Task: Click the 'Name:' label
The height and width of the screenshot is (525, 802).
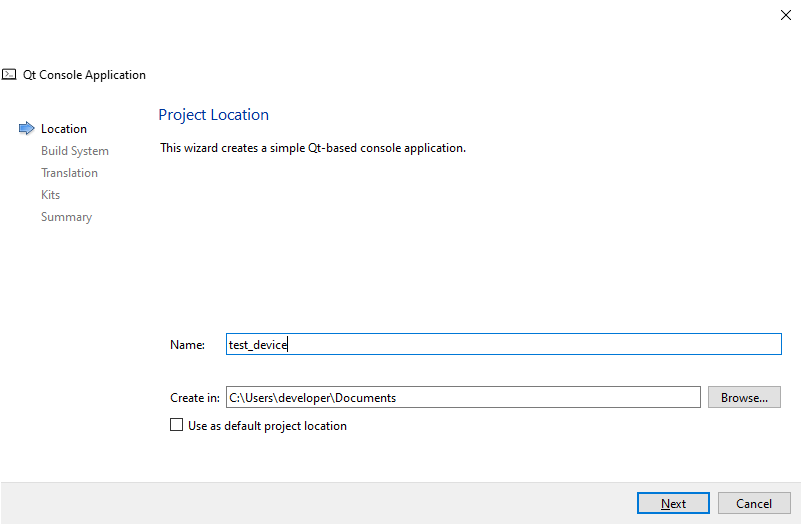Action: point(187,345)
